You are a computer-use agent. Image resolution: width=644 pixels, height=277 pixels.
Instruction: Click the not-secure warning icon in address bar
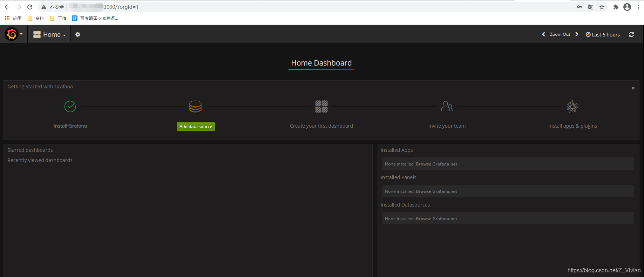point(44,7)
